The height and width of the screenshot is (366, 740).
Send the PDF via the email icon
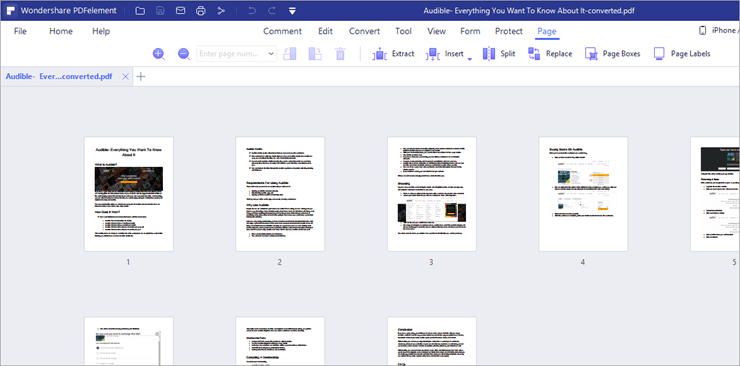pos(180,11)
